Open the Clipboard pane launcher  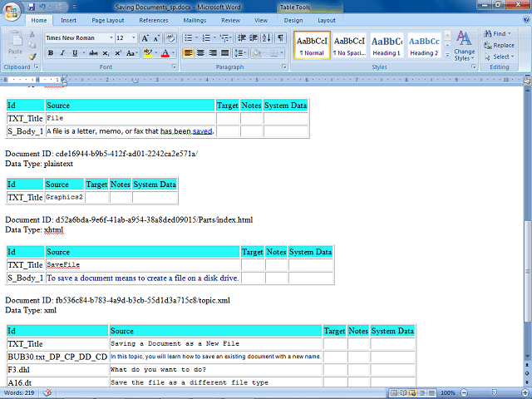[37, 66]
